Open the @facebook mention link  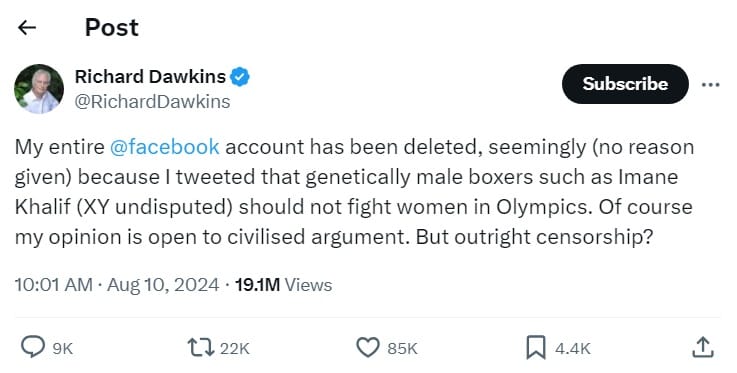[x=165, y=147]
